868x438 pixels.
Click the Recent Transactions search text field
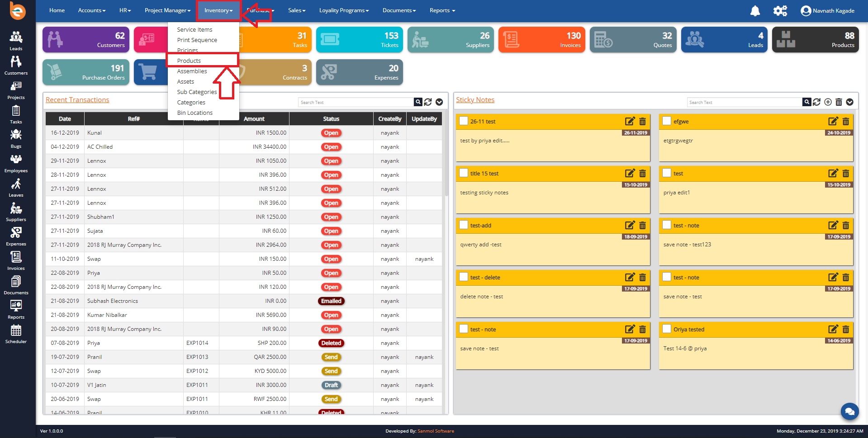tap(356, 102)
